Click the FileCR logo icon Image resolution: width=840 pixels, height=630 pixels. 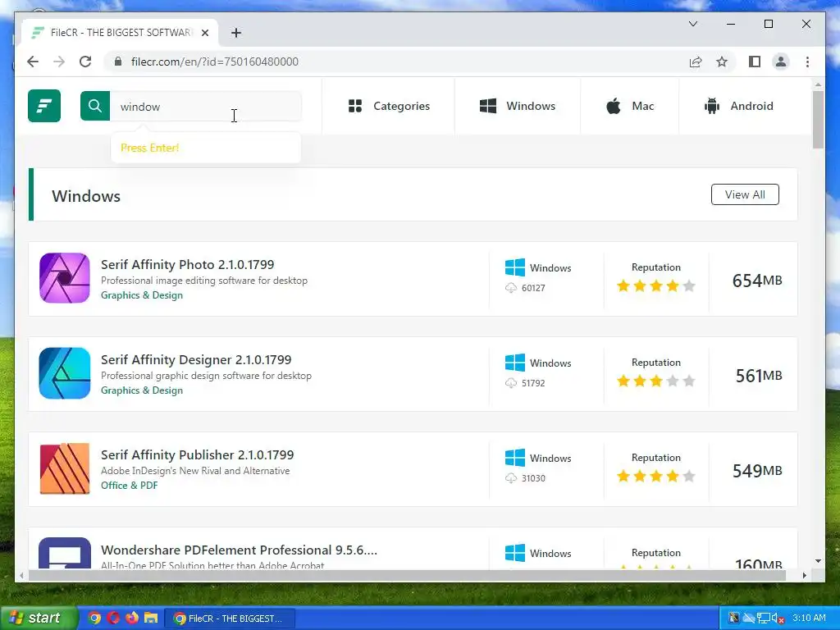pyautogui.click(x=44, y=106)
